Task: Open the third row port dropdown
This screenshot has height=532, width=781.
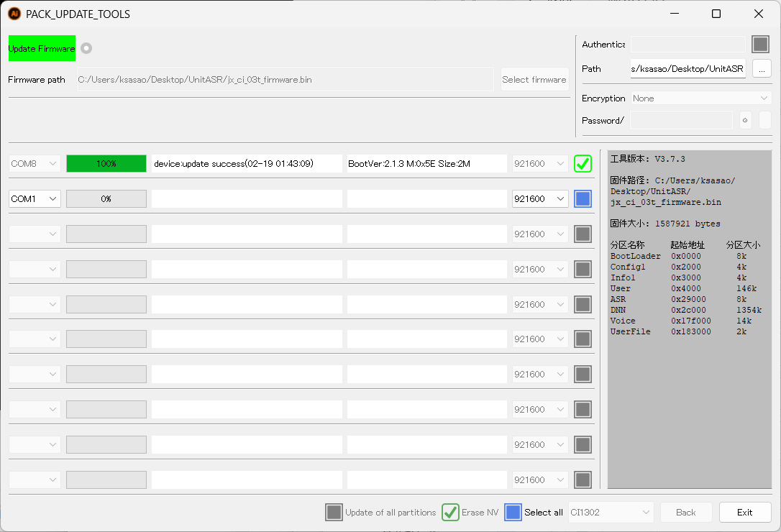Action: click(35, 234)
